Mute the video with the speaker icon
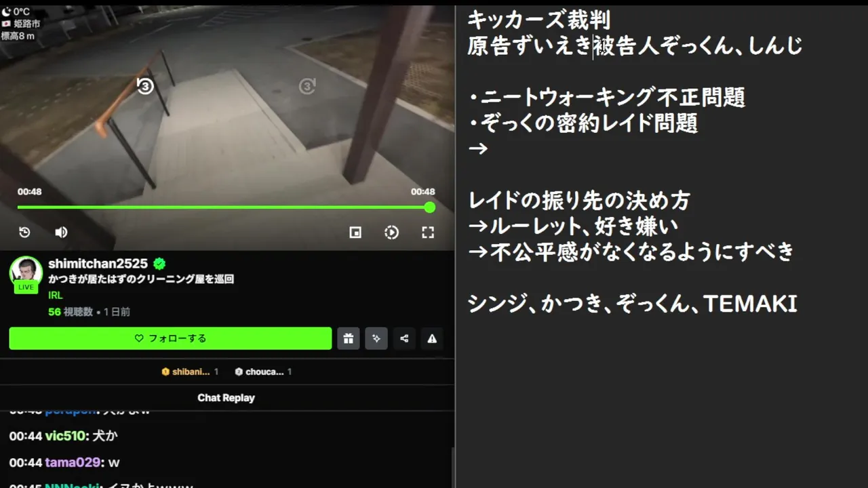Screen dimensions: 868x488 click(x=61, y=232)
